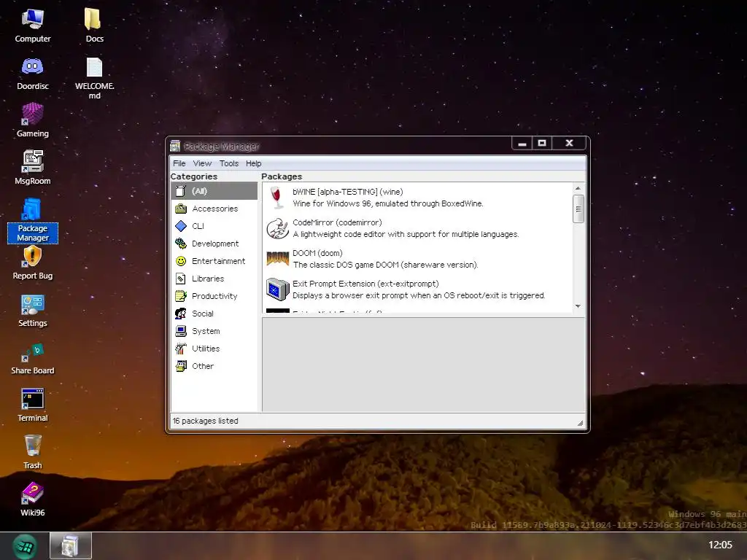Select the Entertainment category
The height and width of the screenshot is (560, 747).
pyautogui.click(x=214, y=261)
